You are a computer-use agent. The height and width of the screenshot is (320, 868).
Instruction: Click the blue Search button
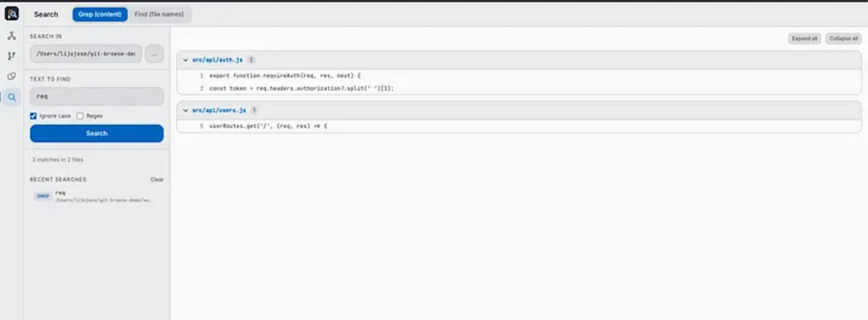point(97,133)
